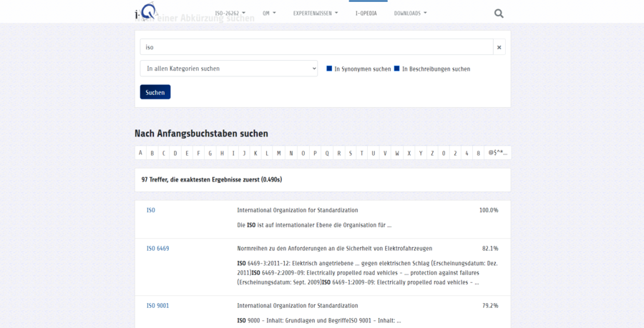Filter abbreviations by letter E
This screenshot has width=644, height=328.
(187, 153)
